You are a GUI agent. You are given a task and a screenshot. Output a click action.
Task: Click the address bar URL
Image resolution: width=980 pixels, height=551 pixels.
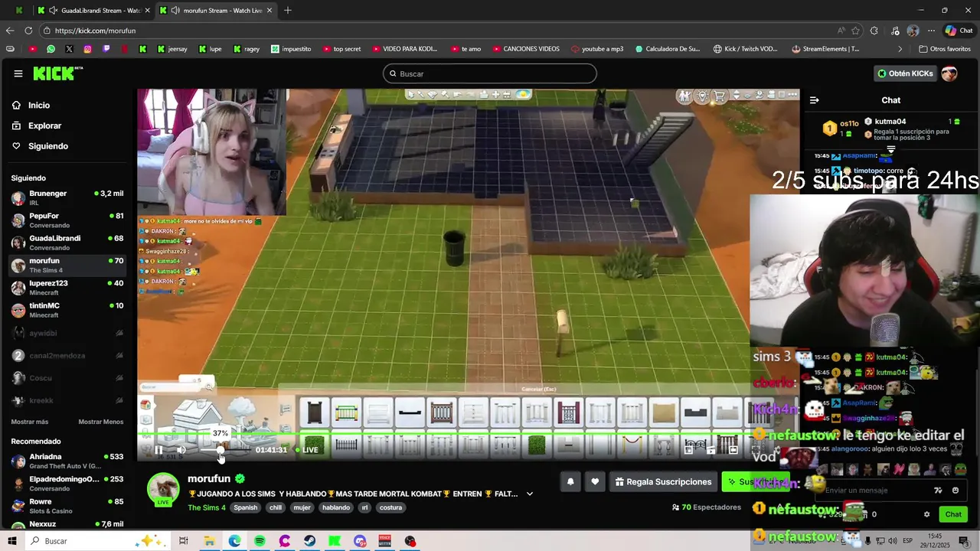(x=95, y=31)
